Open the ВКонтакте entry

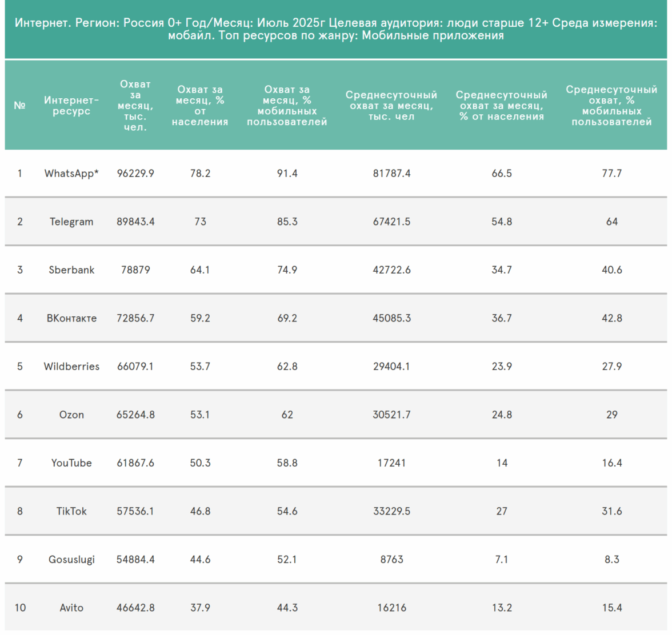[x=71, y=318]
